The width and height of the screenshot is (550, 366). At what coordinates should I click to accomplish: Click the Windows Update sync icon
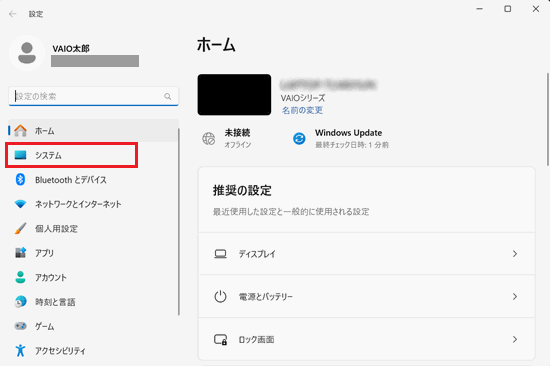299,139
